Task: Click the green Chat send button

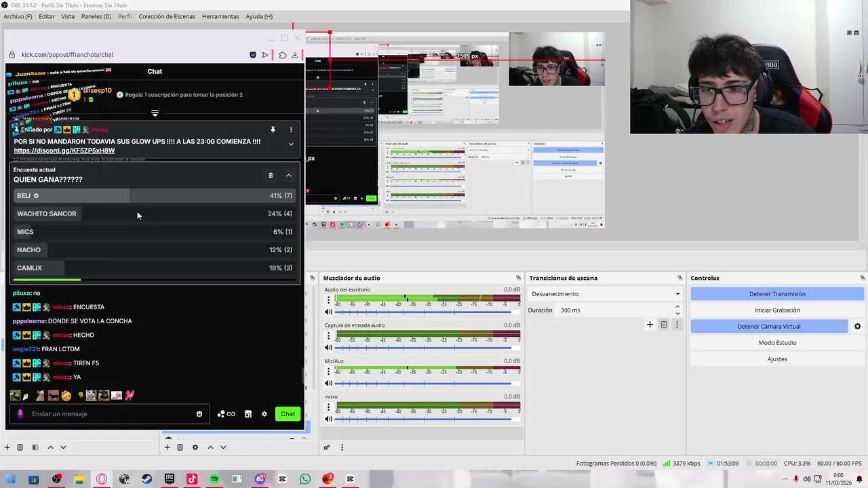Action: (x=288, y=414)
